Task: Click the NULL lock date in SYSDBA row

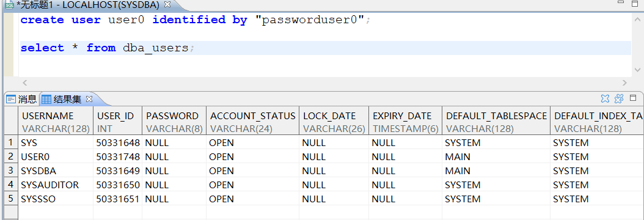Action: [x=334, y=170]
